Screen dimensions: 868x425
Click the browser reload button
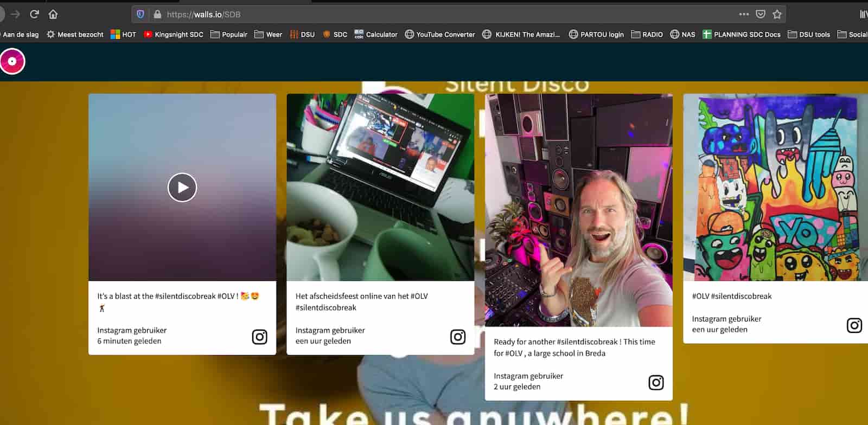click(34, 14)
